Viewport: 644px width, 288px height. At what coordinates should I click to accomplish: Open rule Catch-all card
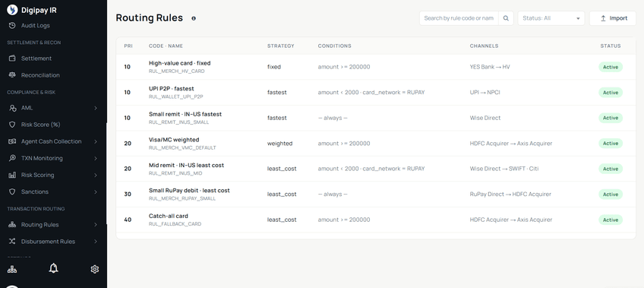169,216
